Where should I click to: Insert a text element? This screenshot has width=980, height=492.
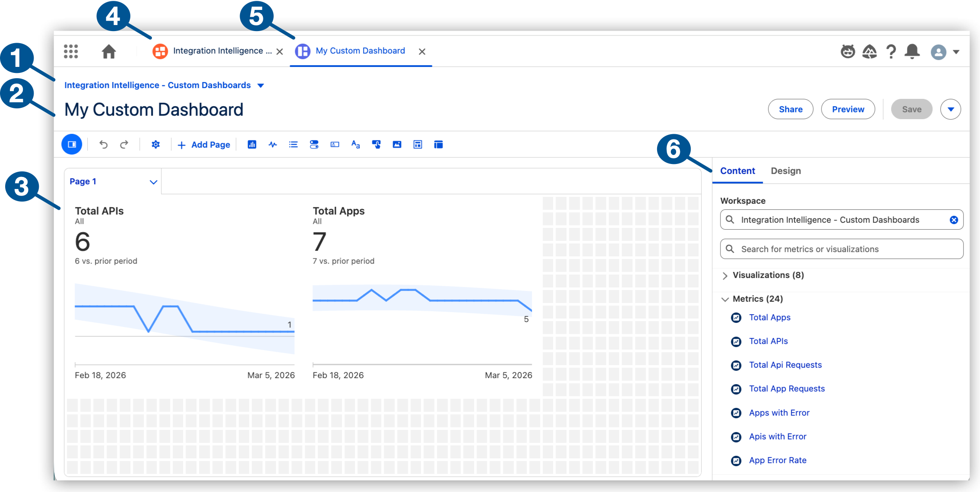click(355, 145)
